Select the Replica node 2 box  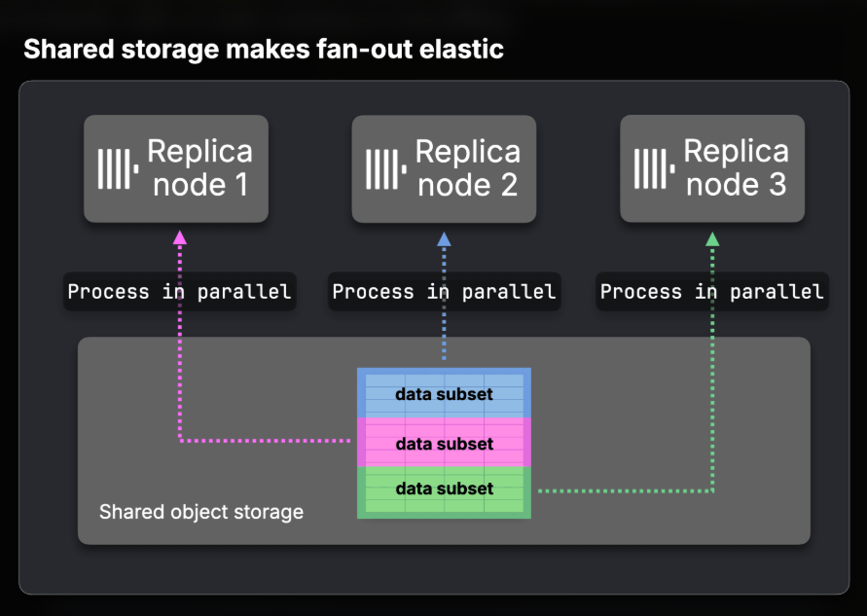444,168
